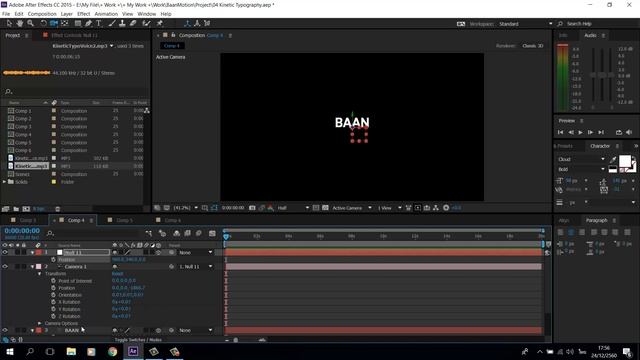Select the Rotation tool

pos(43,24)
